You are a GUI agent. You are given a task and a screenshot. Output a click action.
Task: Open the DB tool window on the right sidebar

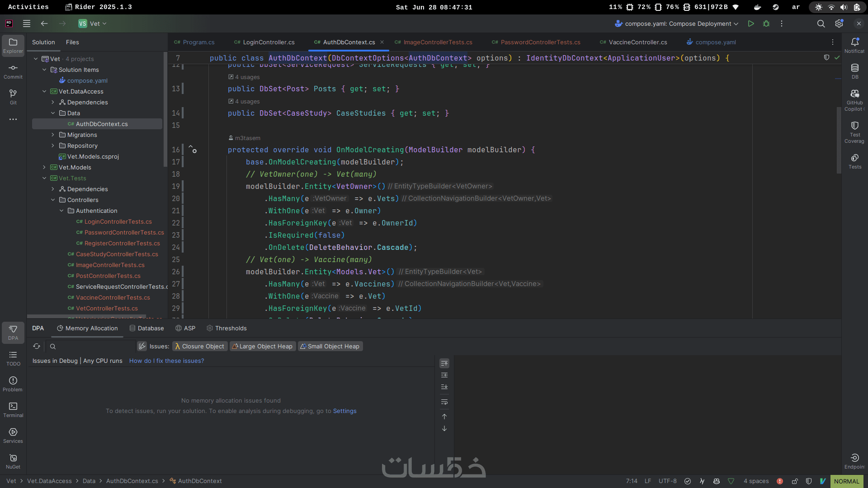tap(854, 71)
